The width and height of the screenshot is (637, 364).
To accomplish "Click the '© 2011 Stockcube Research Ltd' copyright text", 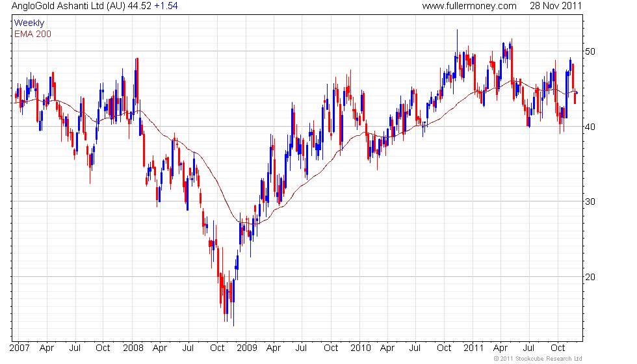I will coord(538,359).
